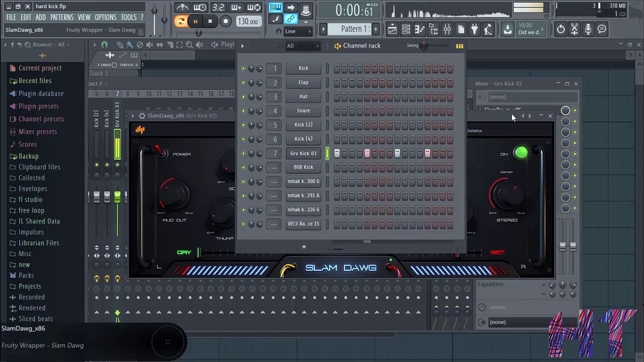Select the Snare channel button
Image resolution: width=644 pixels, height=362 pixels.
[303, 111]
